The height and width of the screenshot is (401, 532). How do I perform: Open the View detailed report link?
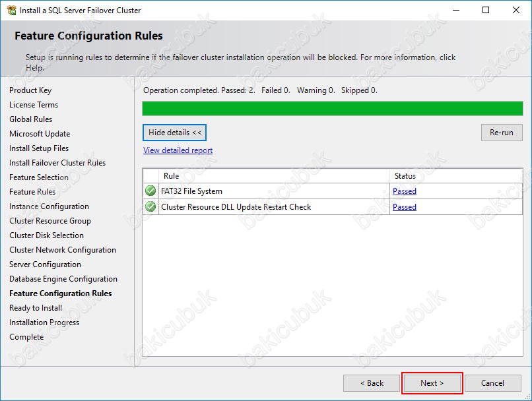(178, 150)
